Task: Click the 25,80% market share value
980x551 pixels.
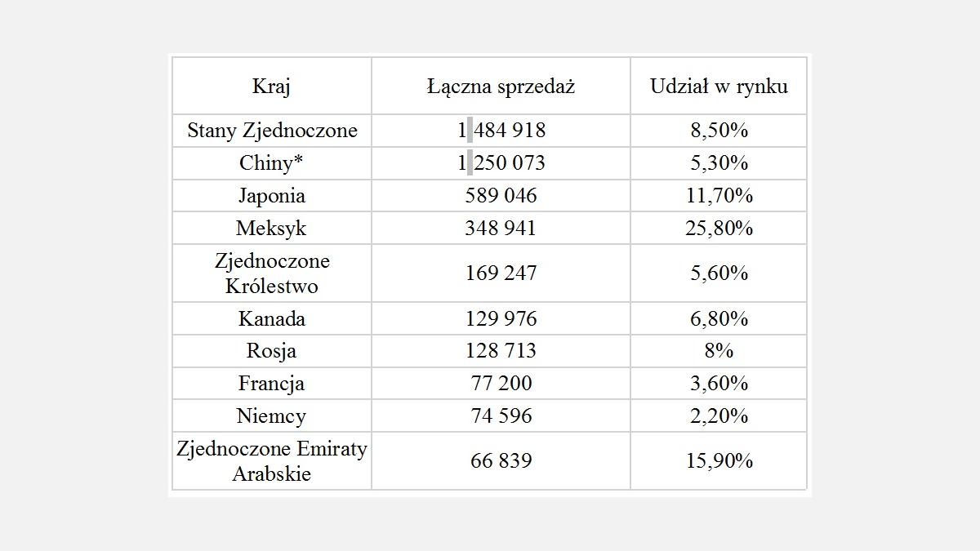Action: [719, 229]
